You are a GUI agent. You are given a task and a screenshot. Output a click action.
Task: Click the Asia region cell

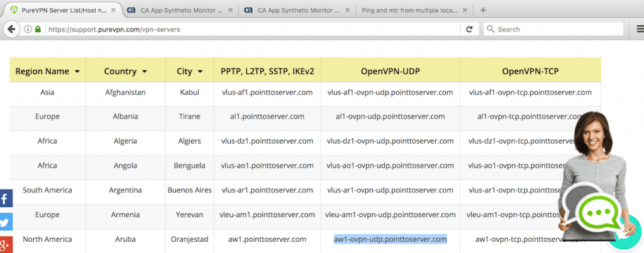click(x=47, y=93)
